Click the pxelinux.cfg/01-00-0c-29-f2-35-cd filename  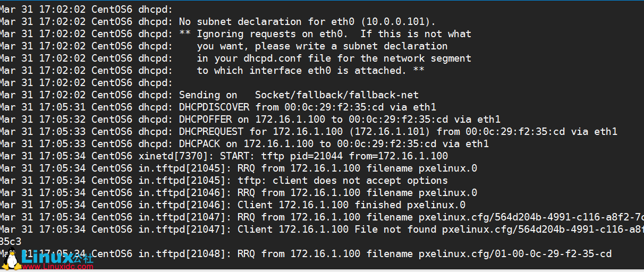[515, 254]
